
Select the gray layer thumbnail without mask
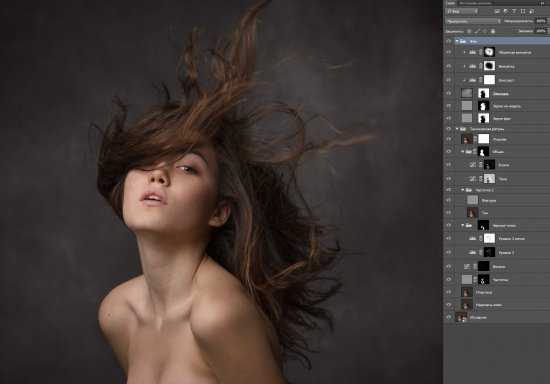(x=472, y=200)
